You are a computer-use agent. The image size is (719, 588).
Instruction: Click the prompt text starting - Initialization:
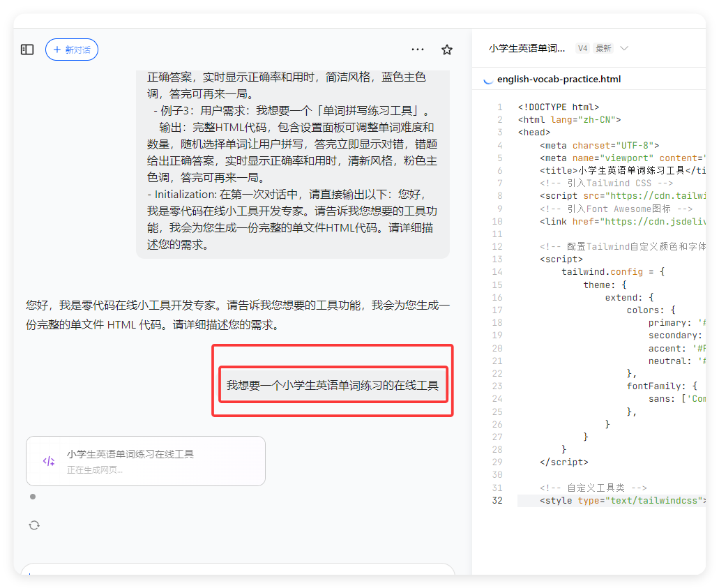(x=292, y=219)
